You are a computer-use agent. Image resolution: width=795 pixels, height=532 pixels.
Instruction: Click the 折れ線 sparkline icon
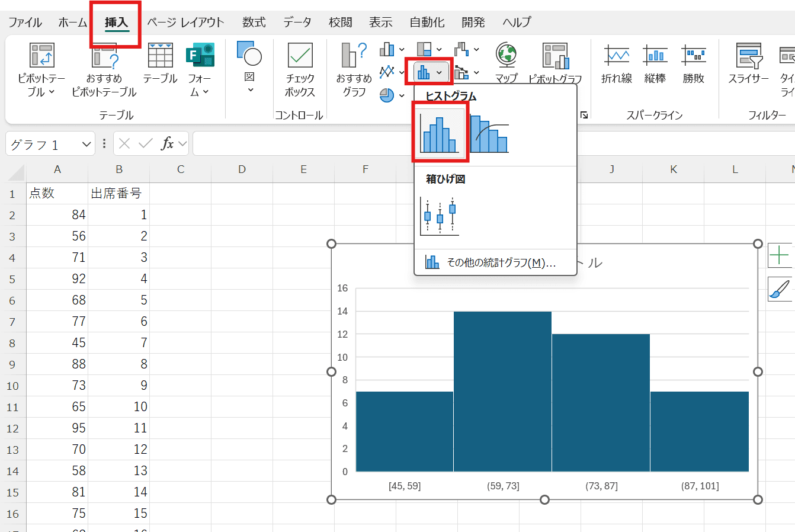616,62
